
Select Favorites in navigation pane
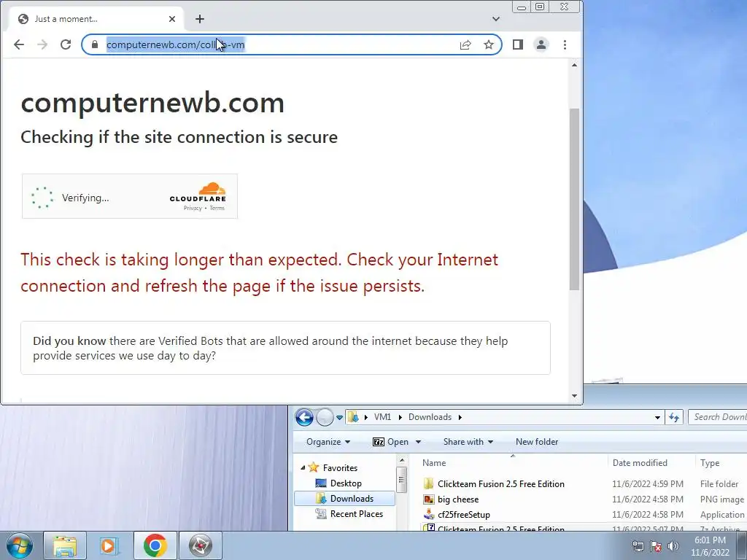(x=340, y=468)
